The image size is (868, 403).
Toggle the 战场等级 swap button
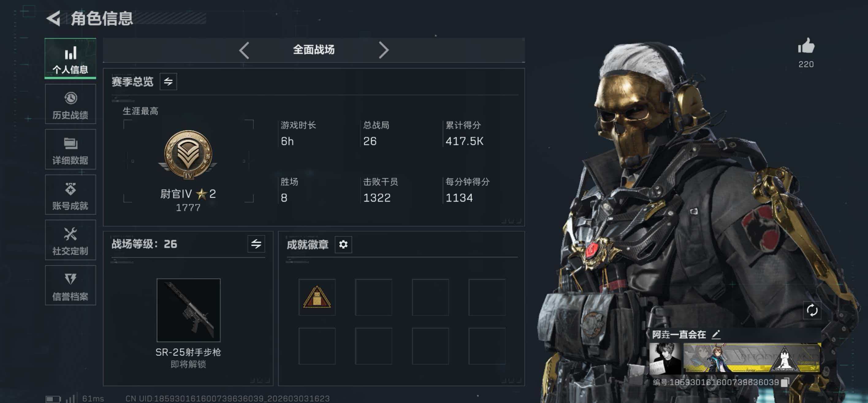(256, 244)
